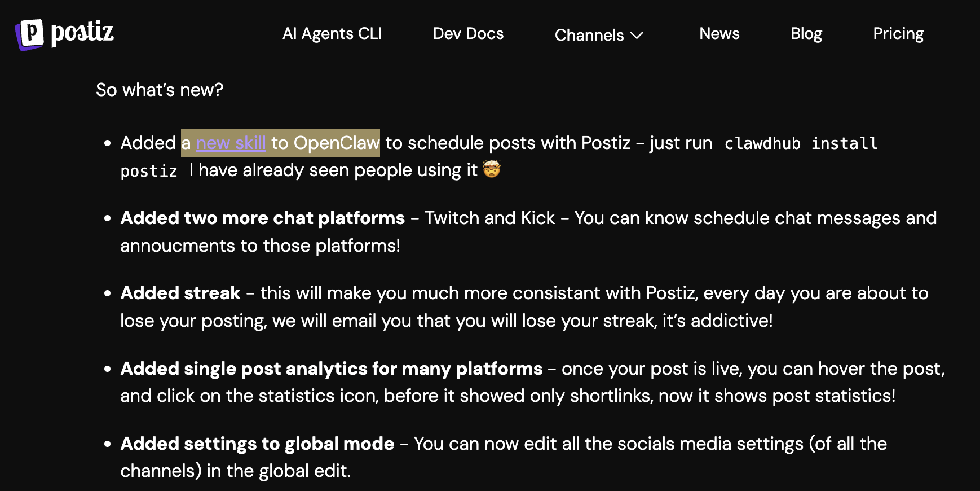
Task: Click the 'postiz' code snippet text
Action: [x=149, y=171]
